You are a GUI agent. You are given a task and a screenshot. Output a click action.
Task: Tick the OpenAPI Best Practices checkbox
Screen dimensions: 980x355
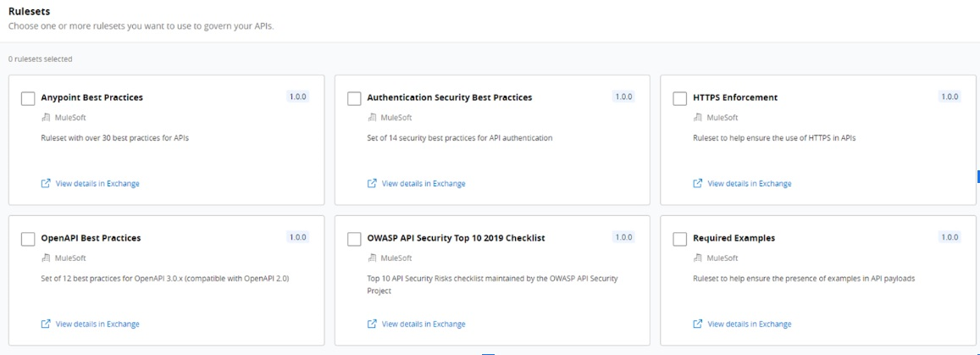pyautogui.click(x=28, y=239)
